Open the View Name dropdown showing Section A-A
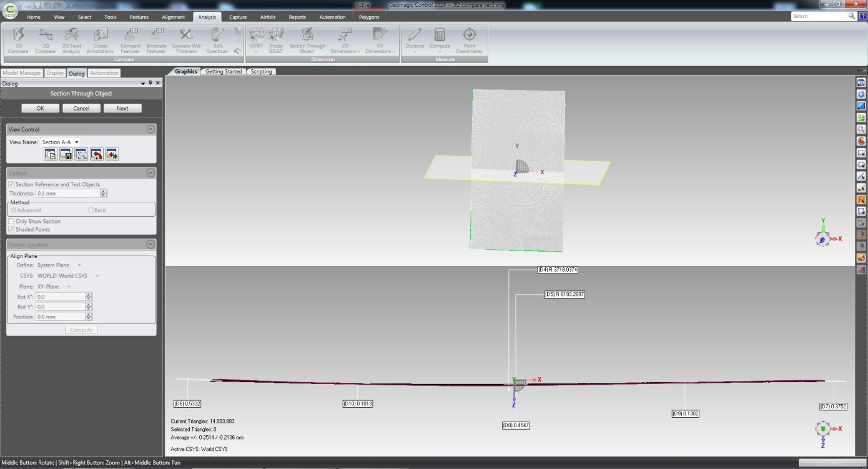 tap(61, 142)
